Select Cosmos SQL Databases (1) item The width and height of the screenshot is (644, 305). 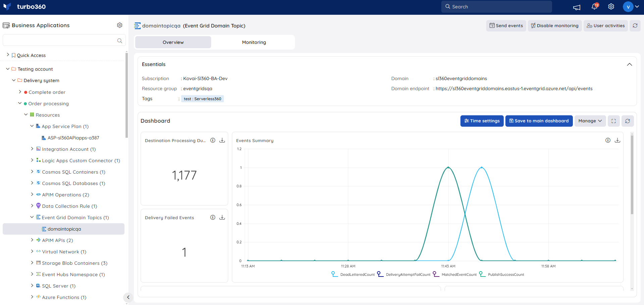point(73,183)
